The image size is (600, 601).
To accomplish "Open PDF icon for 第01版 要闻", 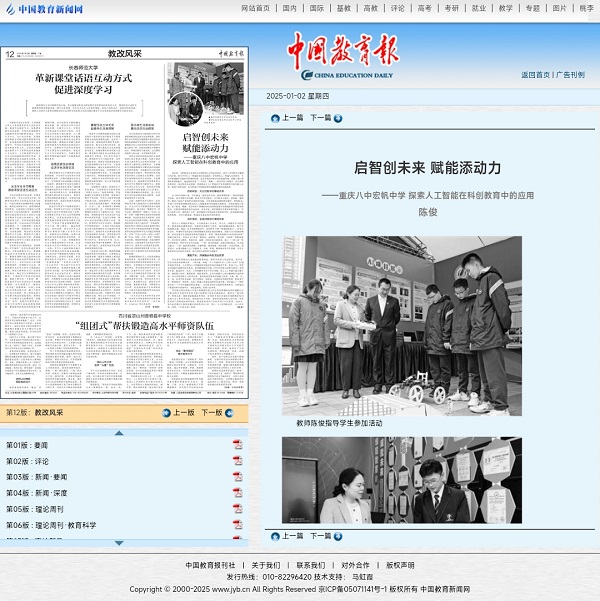I will (x=237, y=445).
